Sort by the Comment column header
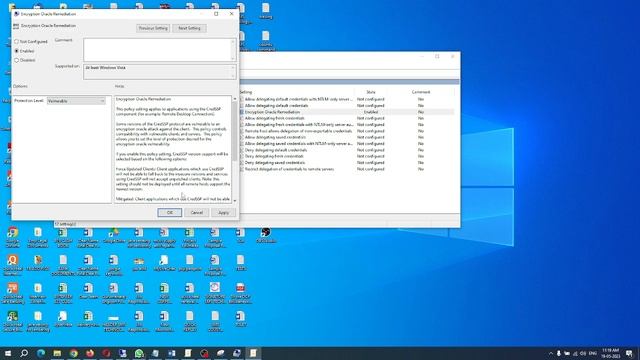Screen dimensions: 640x360 point(421,92)
